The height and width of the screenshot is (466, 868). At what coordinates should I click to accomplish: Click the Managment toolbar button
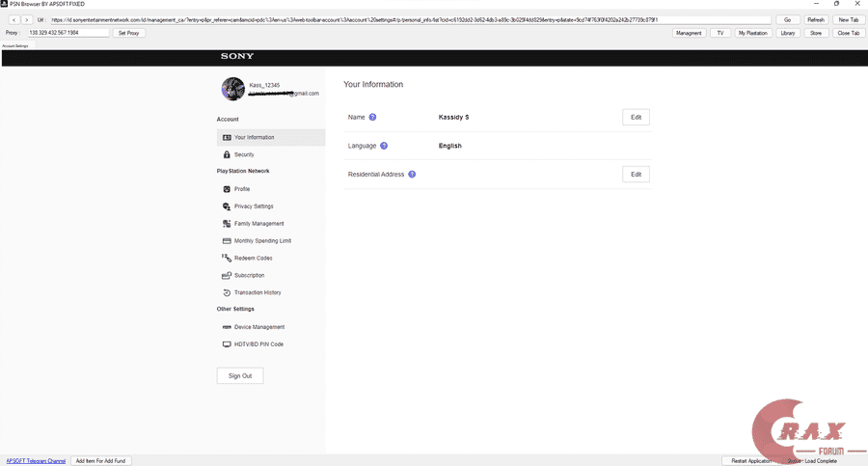689,33
